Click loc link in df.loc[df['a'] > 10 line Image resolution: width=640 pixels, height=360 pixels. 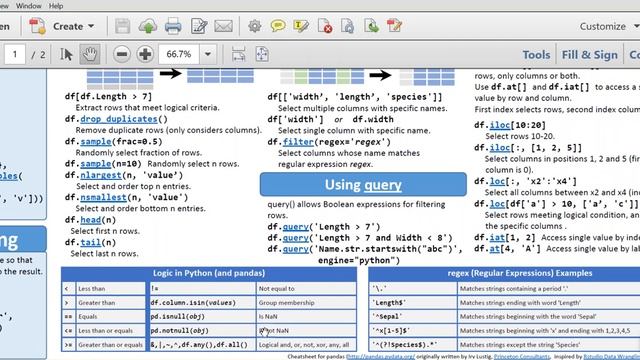click(497, 204)
